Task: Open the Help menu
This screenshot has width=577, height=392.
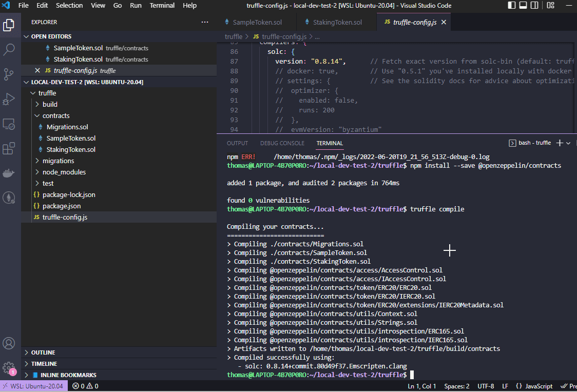Action: [x=189, y=6]
